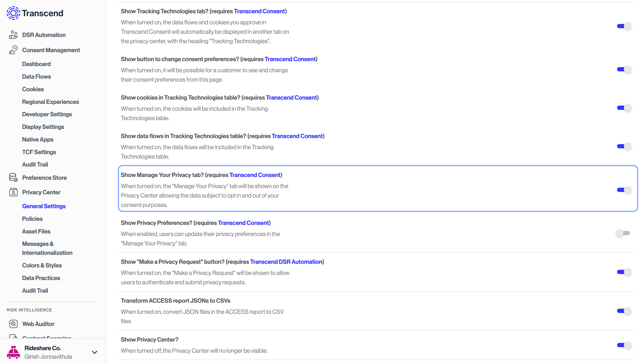Open DSR Automation via its sidebar icon

(13, 35)
